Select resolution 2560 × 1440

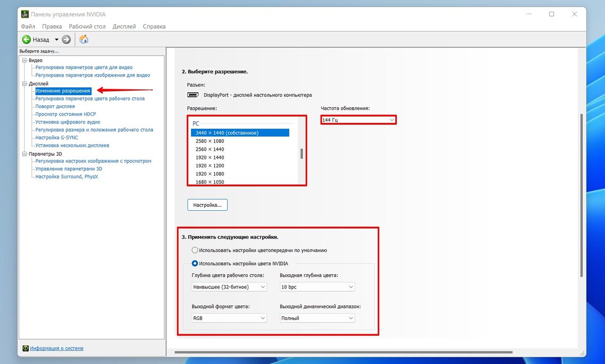point(210,149)
